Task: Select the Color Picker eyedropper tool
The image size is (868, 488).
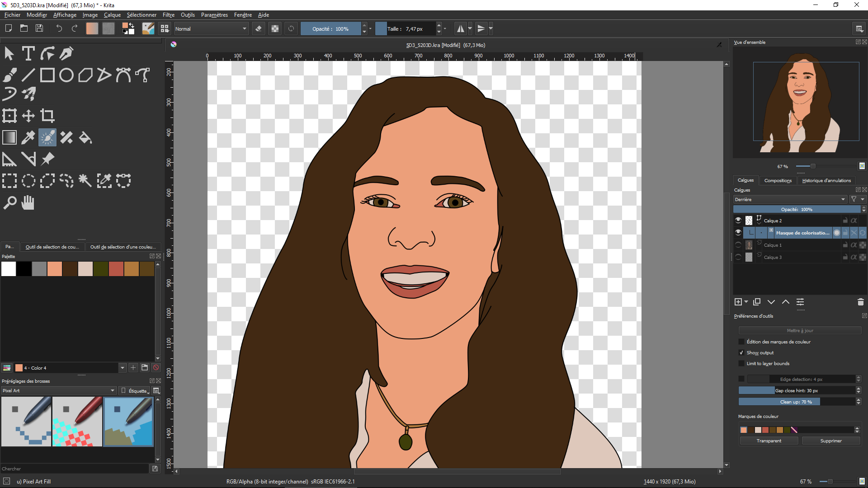Action: pyautogui.click(x=28, y=137)
